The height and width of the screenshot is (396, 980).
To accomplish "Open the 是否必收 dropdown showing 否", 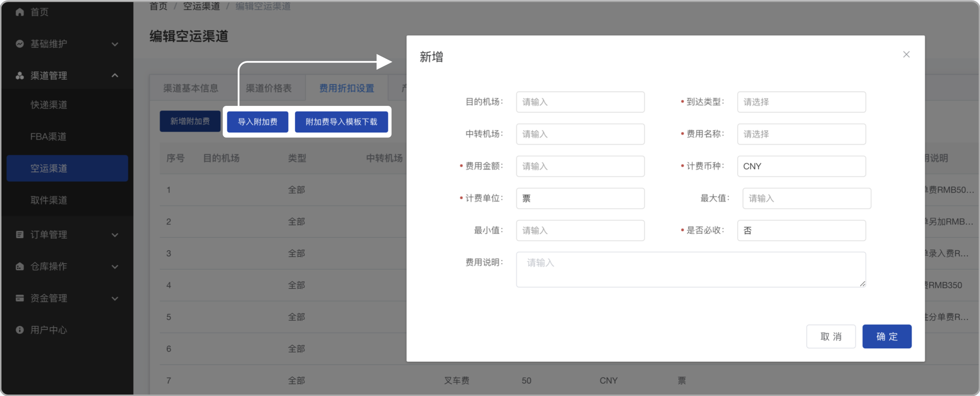I will point(801,230).
